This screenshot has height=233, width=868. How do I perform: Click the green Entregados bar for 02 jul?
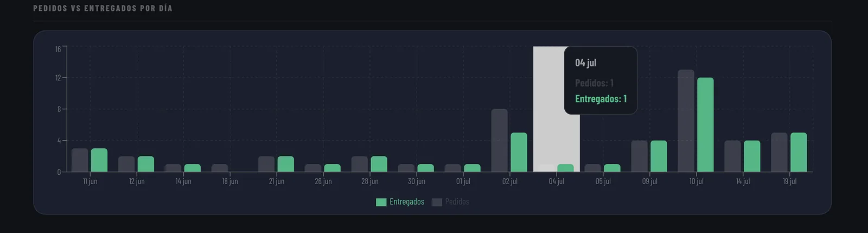click(x=519, y=152)
